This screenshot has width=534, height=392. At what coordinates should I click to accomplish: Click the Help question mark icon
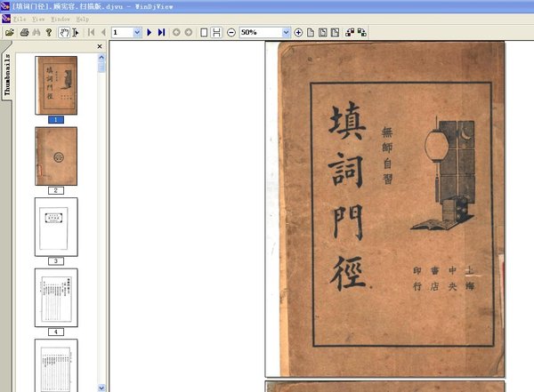(x=49, y=32)
